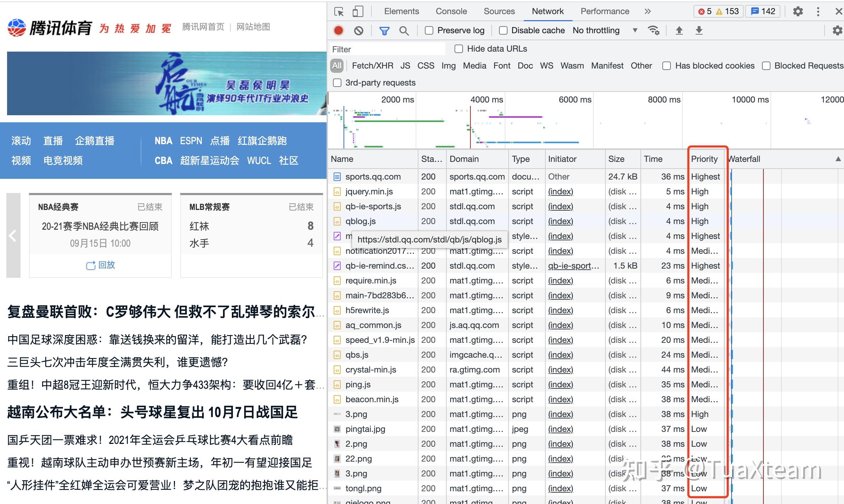Click the stylesheet icon beside qb-ie-remind.css
Image resolution: width=844 pixels, height=504 pixels.
337,266
